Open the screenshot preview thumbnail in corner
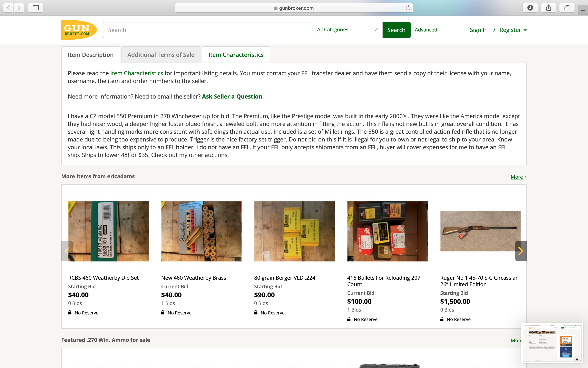Viewport: 588px width, 368px height. pyautogui.click(x=552, y=343)
